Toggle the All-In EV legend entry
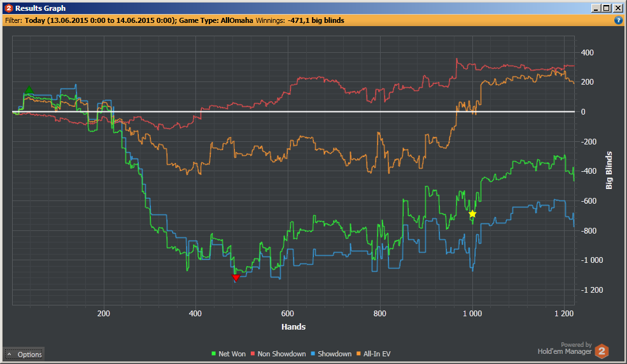627x364 pixels. [x=374, y=354]
